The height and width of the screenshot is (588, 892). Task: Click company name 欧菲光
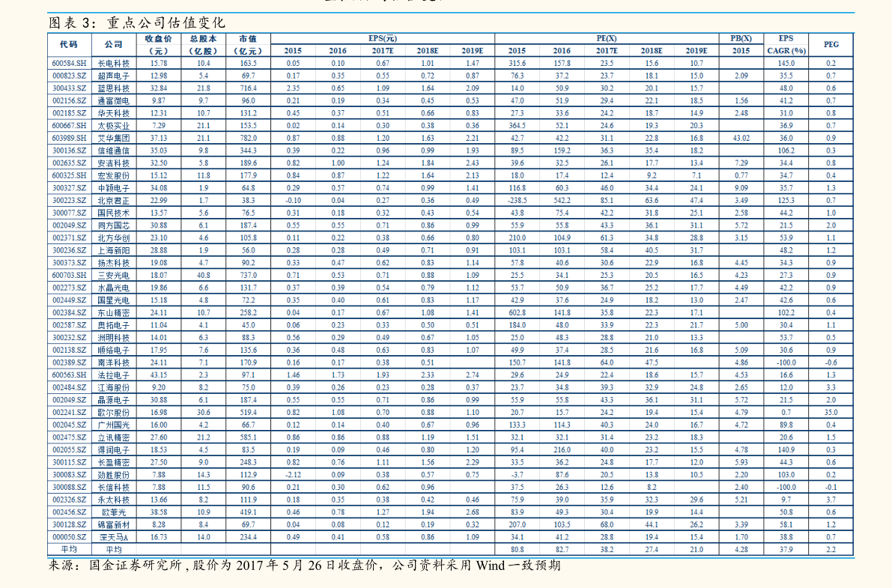coord(113,512)
